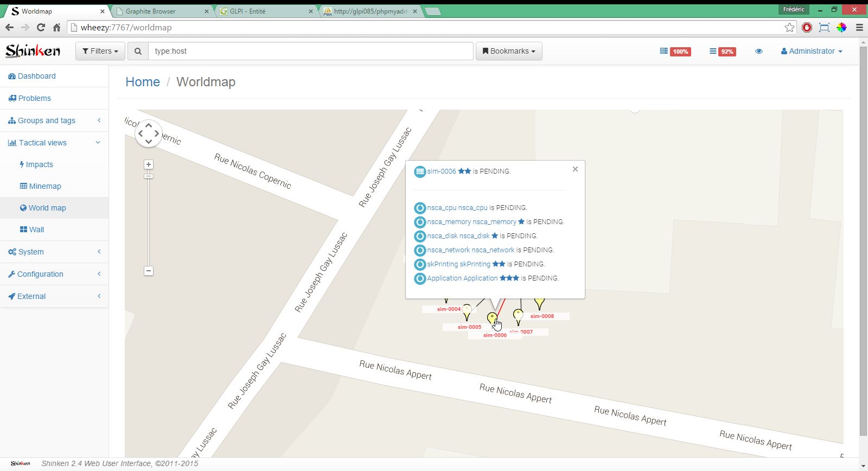Click the pending icon beside Application
This screenshot has width=868, height=471.
tap(420, 278)
